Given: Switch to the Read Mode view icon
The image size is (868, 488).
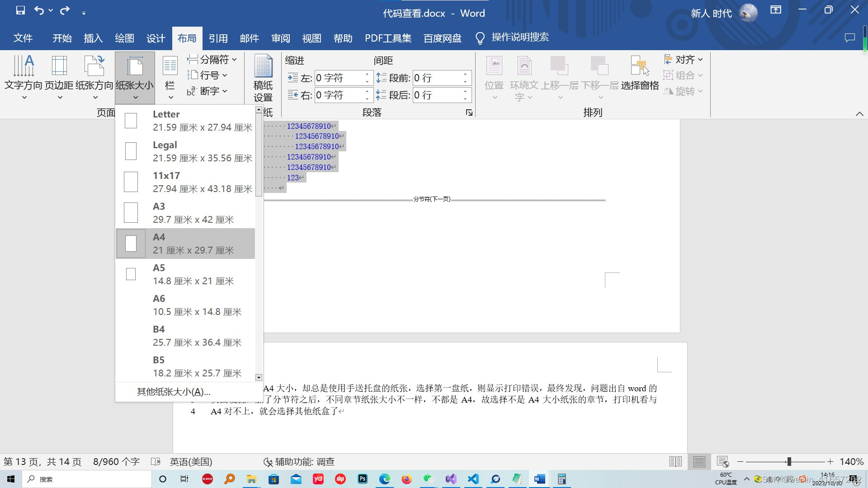Looking at the screenshot, I should pyautogui.click(x=675, y=461).
